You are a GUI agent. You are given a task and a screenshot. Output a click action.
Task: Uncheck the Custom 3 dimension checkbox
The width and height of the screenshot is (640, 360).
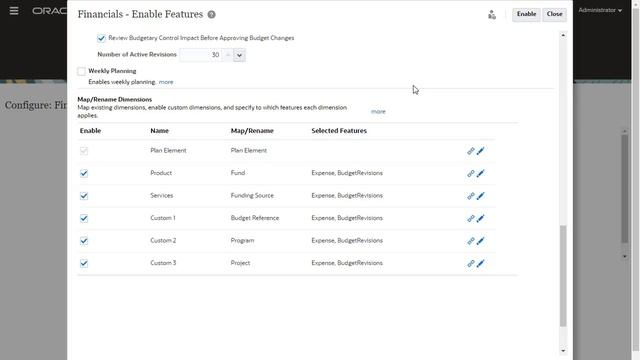click(84, 263)
